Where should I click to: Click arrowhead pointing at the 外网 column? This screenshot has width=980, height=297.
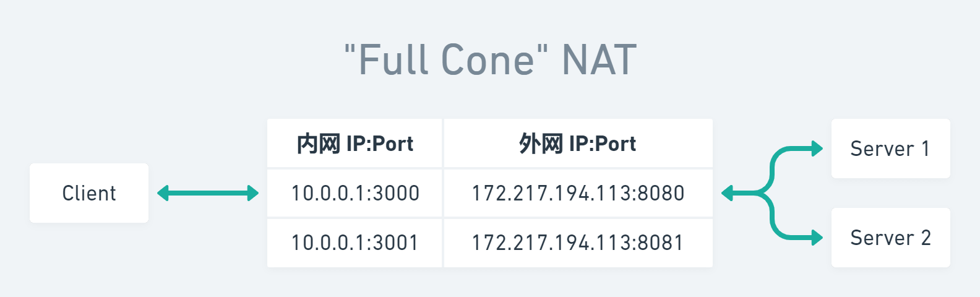[727, 193]
